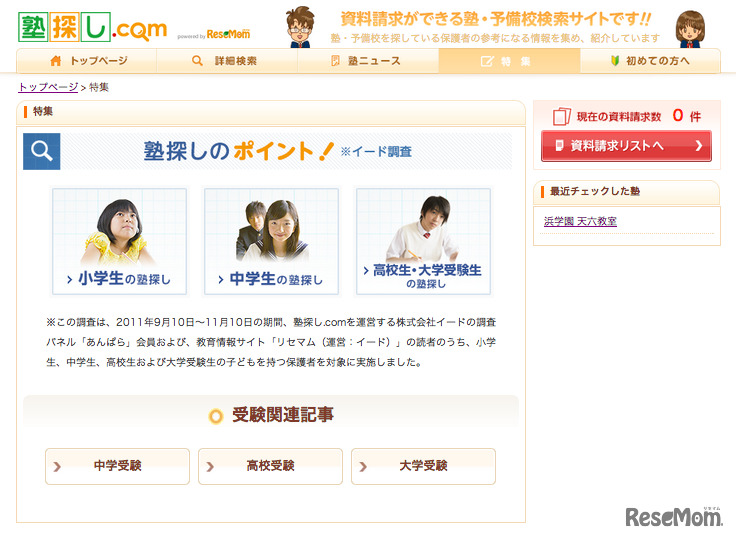Click the chevron on 資料請求リストへ button
The width and height of the screenshot is (736, 540).
(x=698, y=146)
